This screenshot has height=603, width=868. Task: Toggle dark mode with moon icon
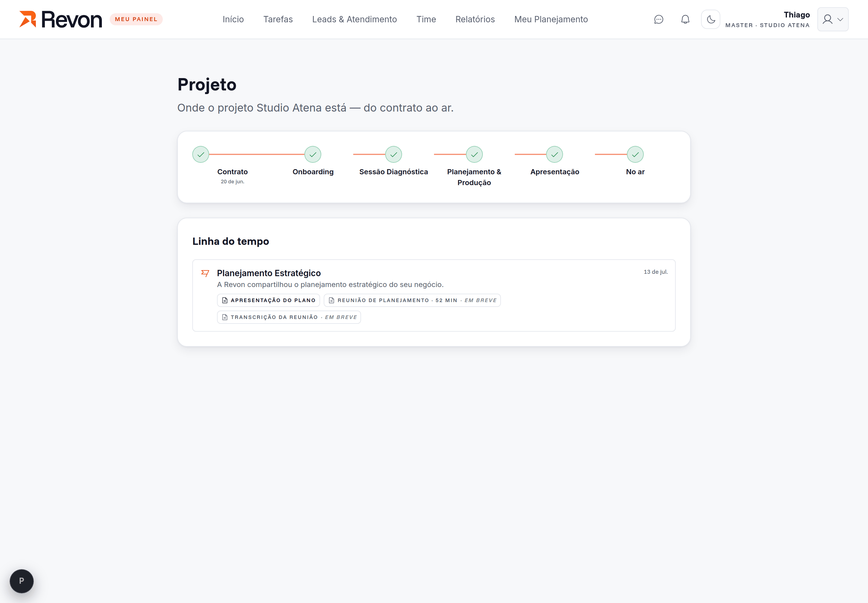point(710,19)
